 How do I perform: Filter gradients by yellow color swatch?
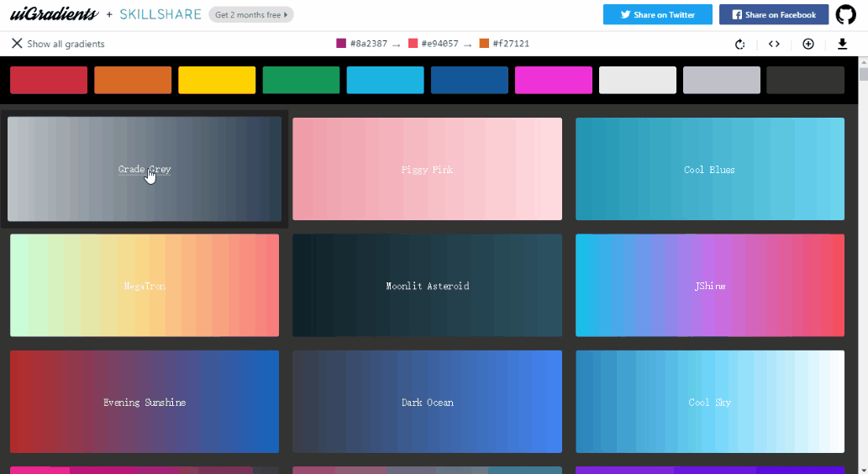[x=217, y=81]
